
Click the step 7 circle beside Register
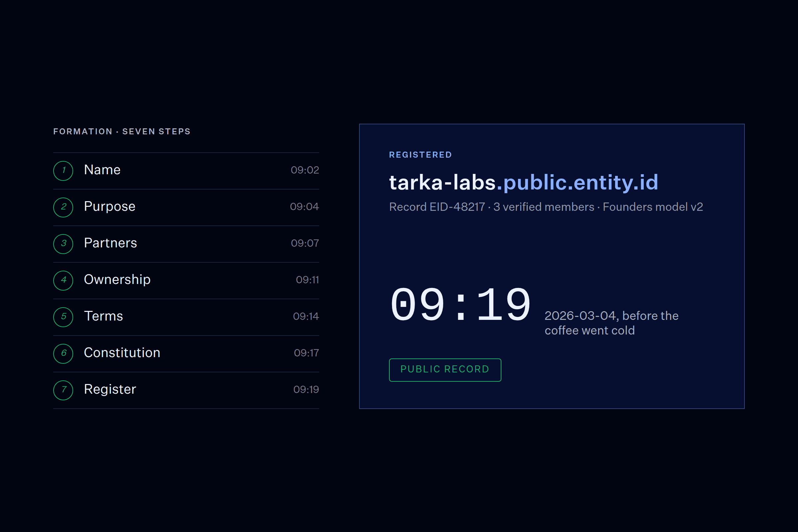pyautogui.click(x=63, y=390)
